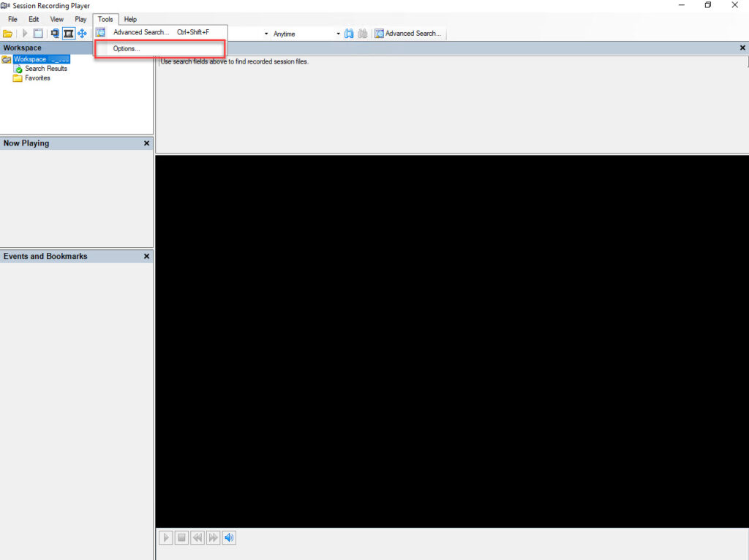749x560 pixels.
Task: Toggle the full-screen monitor toolbar icon
Action: pos(55,34)
